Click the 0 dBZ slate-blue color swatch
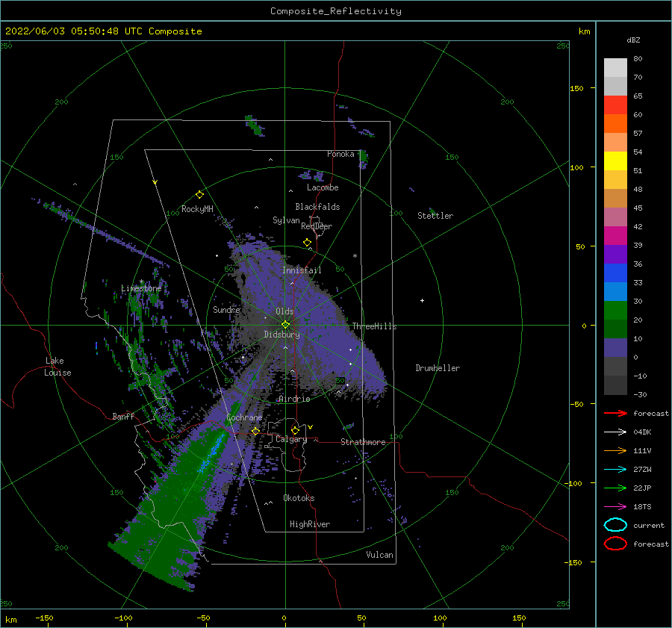 coord(615,348)
